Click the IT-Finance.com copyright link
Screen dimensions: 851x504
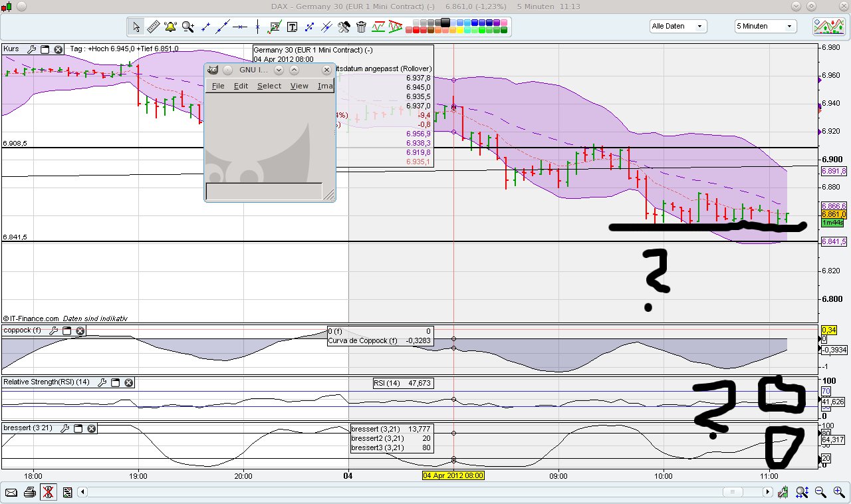pos(31,318)
